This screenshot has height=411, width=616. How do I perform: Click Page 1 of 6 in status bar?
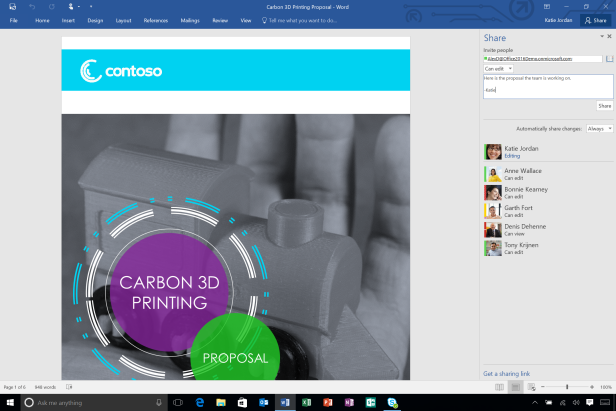[15, 387]
